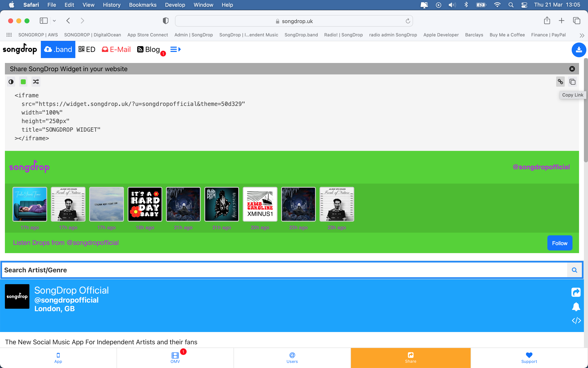Open SONGDROP | AWS bookmark
The height and width of the screenshot is (368, 588).
click(38, 35)
